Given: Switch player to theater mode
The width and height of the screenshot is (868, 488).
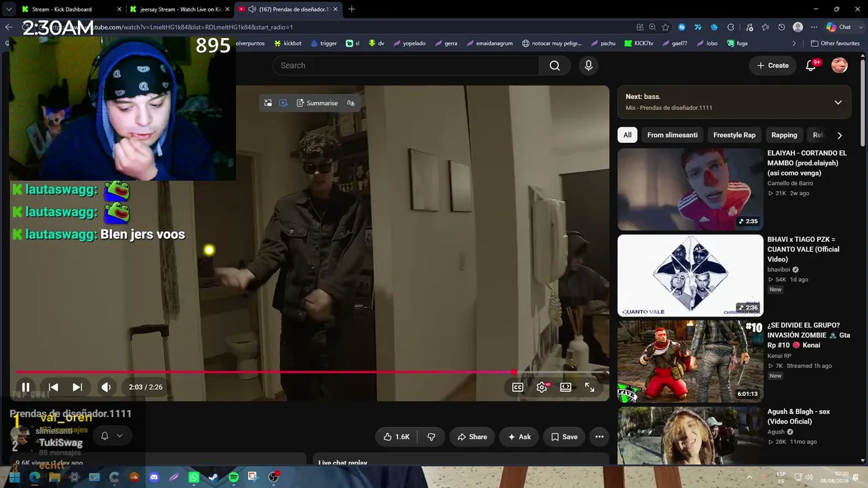Looking at the screenshot, I should click(566, 387).
